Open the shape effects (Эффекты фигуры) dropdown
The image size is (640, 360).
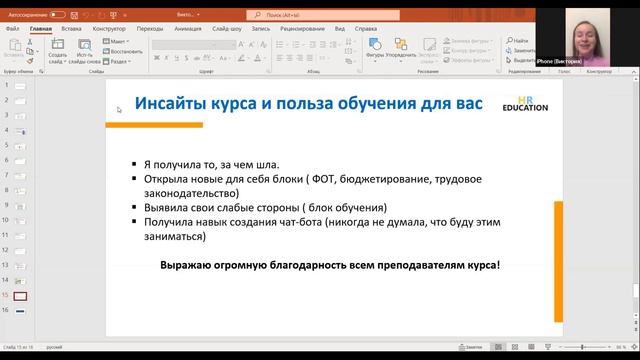pos(469,60)
